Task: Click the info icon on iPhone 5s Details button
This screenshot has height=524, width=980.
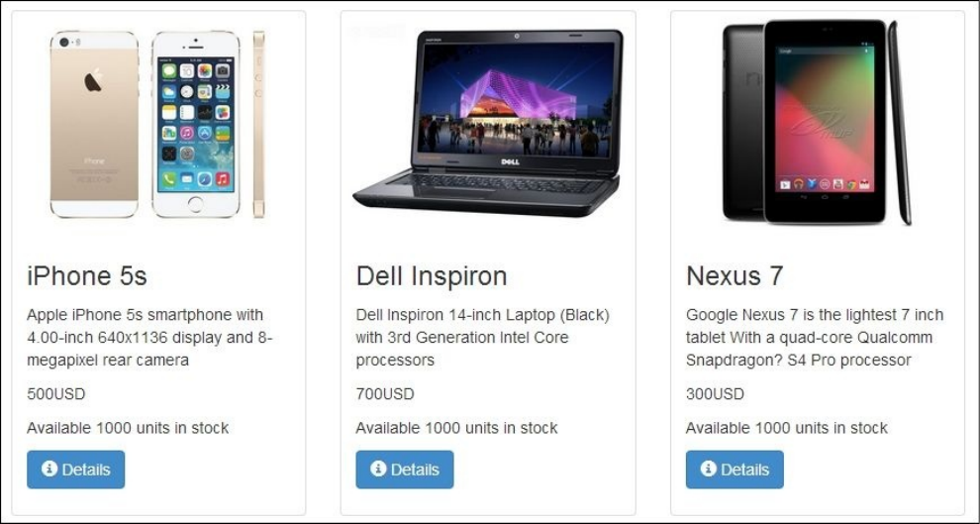Action: (49, 469)
